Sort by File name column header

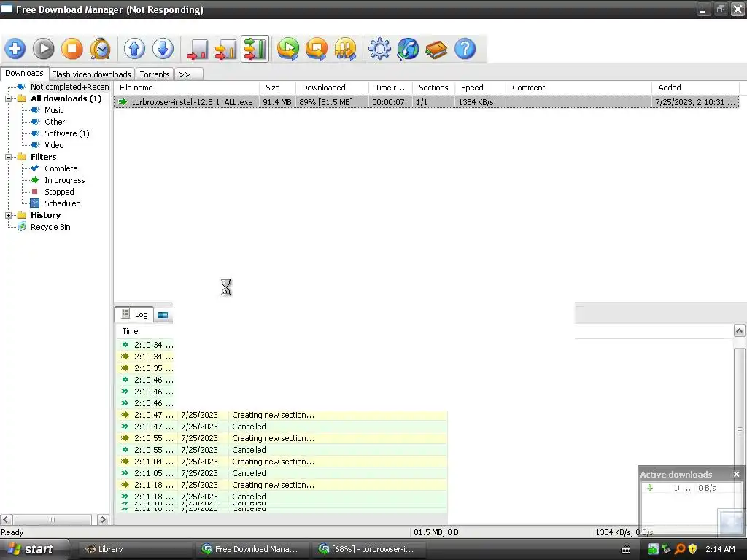click(x=187, y=87)
